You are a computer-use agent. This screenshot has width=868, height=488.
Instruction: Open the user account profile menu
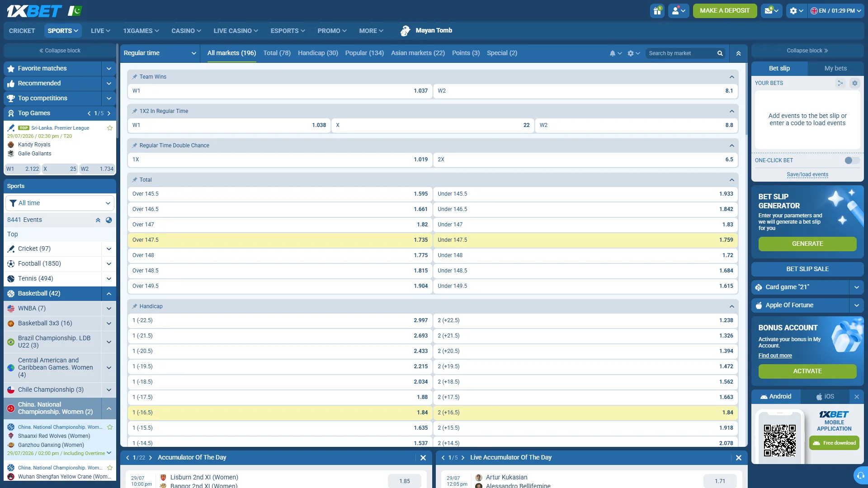(679, 11)
